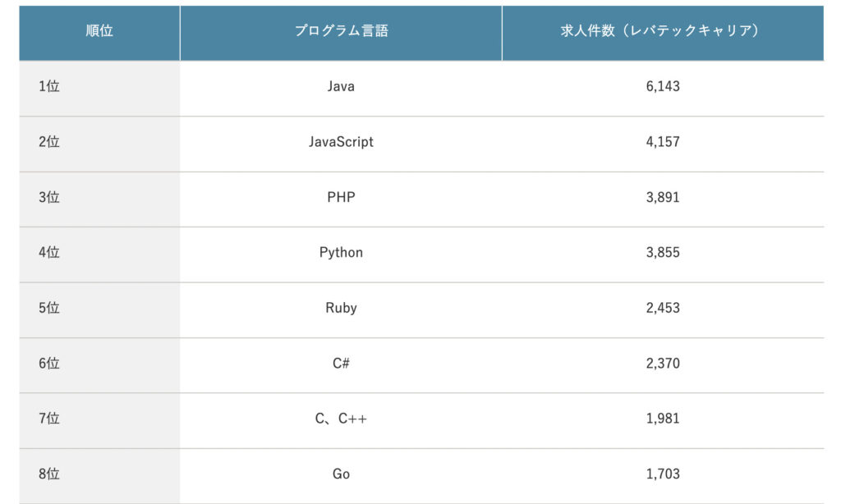The image size is (841, 504).
Task: Select the 1,703 cell
Action: click(x=663, y=474)
